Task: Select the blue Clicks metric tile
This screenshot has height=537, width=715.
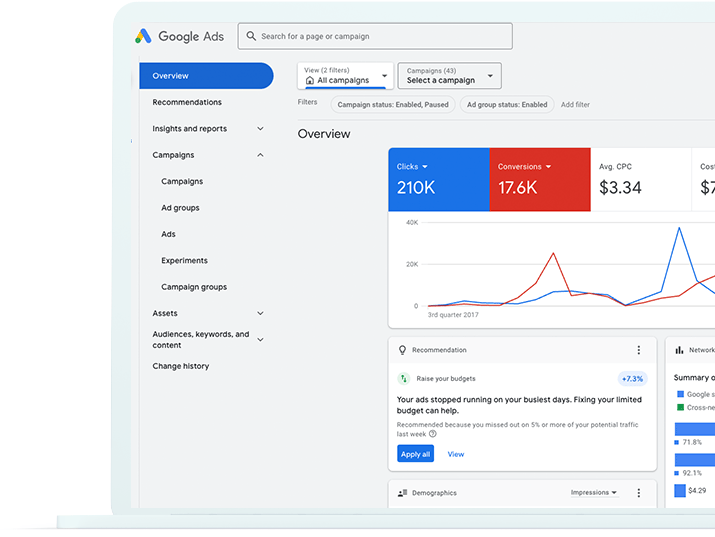Action: (438, 179)
